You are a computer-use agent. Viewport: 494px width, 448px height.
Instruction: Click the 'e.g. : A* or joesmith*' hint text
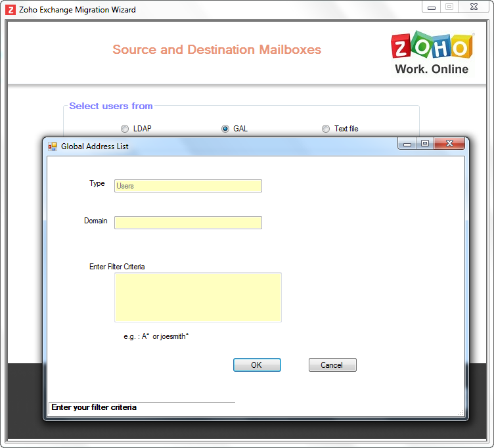(x=156, y=336)
